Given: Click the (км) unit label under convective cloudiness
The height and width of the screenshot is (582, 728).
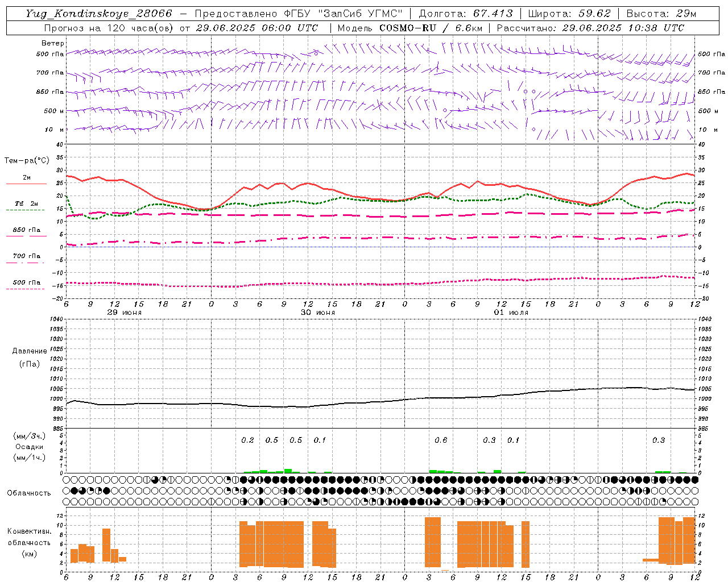Looking at the screenshot, I should [x=29, y=554].
